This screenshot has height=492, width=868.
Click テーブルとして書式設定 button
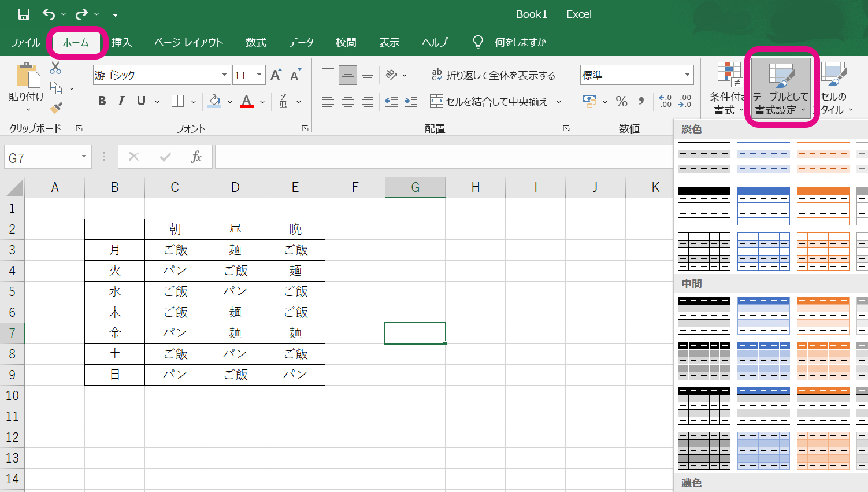coord(780,88)
